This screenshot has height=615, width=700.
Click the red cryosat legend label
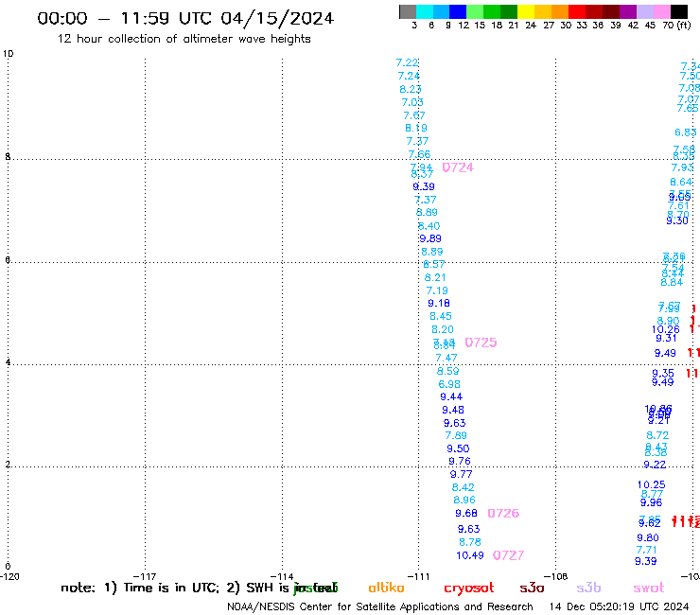pyautogui.click(x=469, y=589)
